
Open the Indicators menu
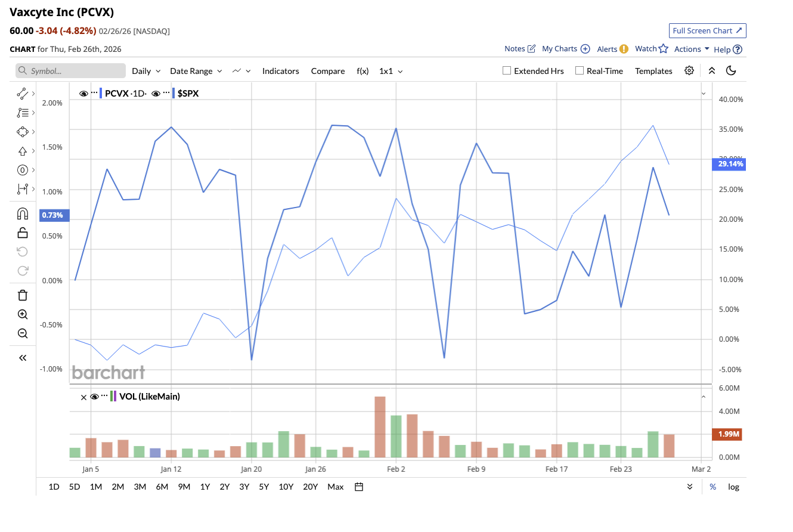(281, 71)
